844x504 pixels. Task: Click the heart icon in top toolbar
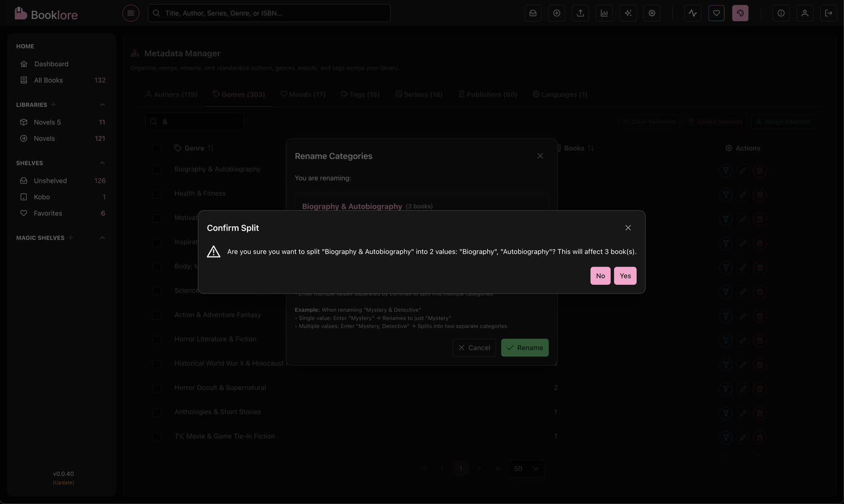[716, 13]
